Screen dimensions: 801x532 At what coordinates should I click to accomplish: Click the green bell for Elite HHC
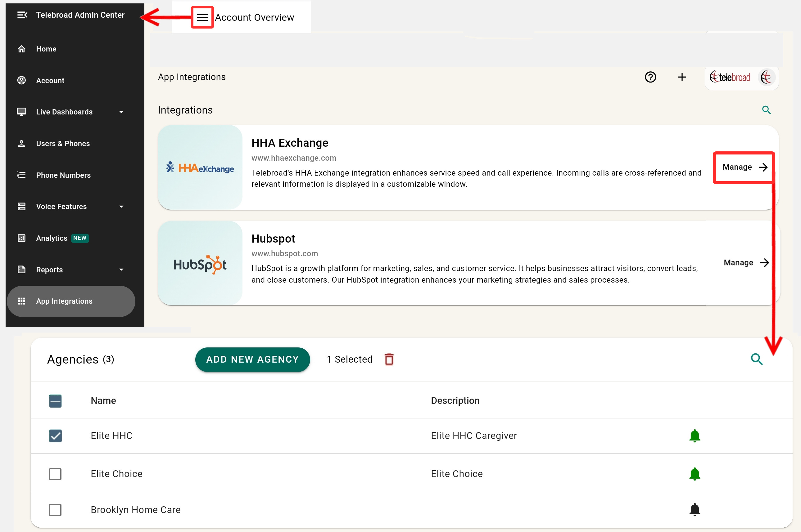tap(695, 436)
